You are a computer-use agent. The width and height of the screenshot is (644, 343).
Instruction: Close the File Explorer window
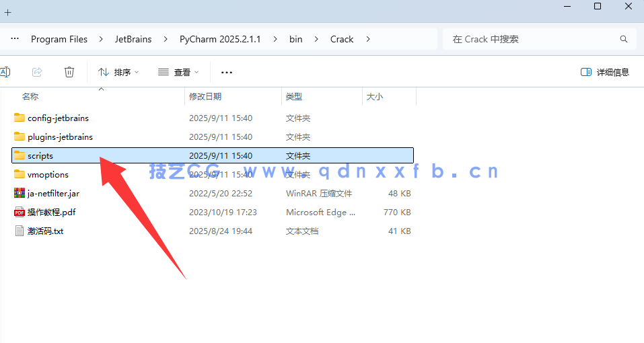[629, 7]
